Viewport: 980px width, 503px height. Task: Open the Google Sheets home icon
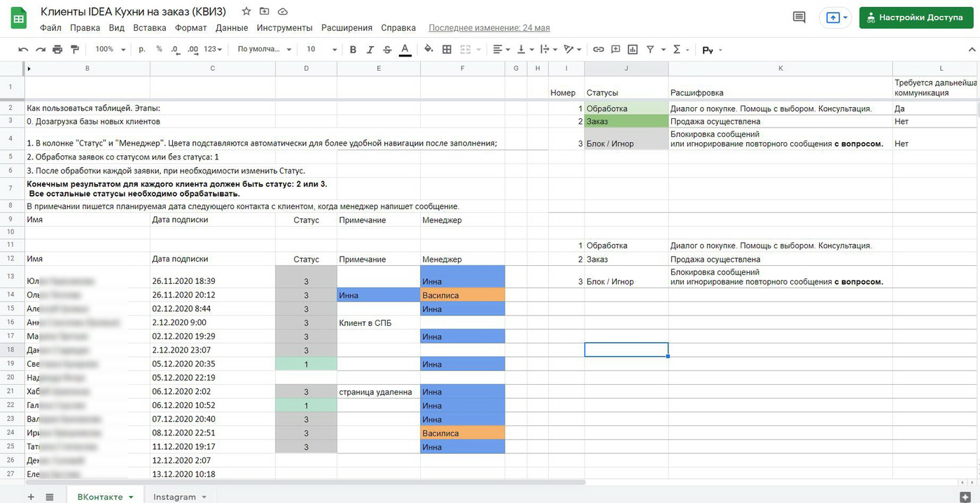pyautogui.click(x=19, y=17)
